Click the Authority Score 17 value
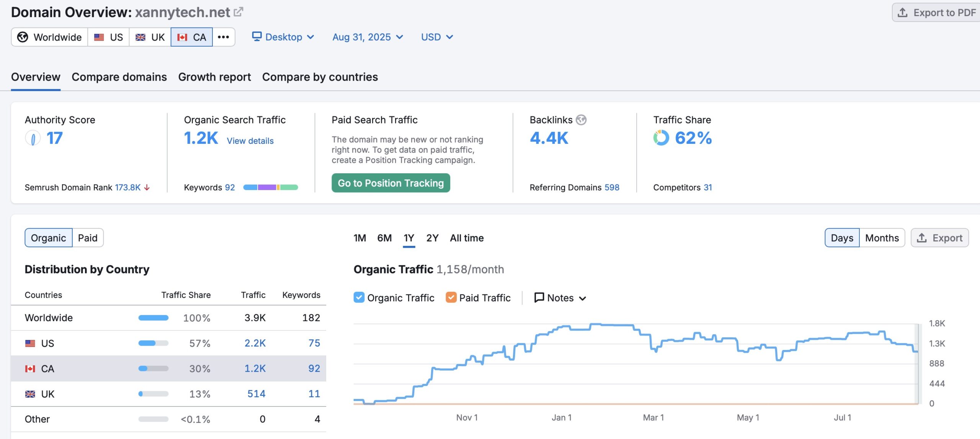This screenshot has height=439, width=980. (x=54, y=138)
